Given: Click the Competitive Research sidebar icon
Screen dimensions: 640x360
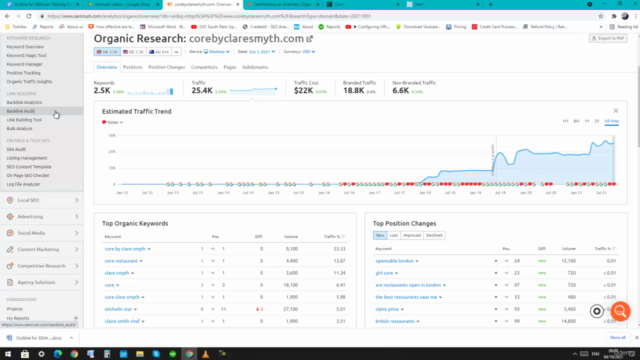Looking at the screenshot, I should [10, 266].
